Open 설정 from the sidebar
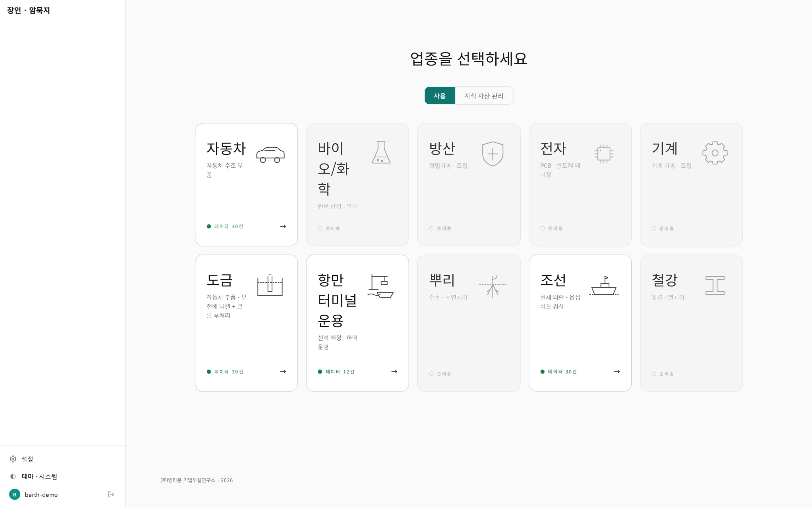Viewport: 812px width, 508px height. tap(27, 459)
